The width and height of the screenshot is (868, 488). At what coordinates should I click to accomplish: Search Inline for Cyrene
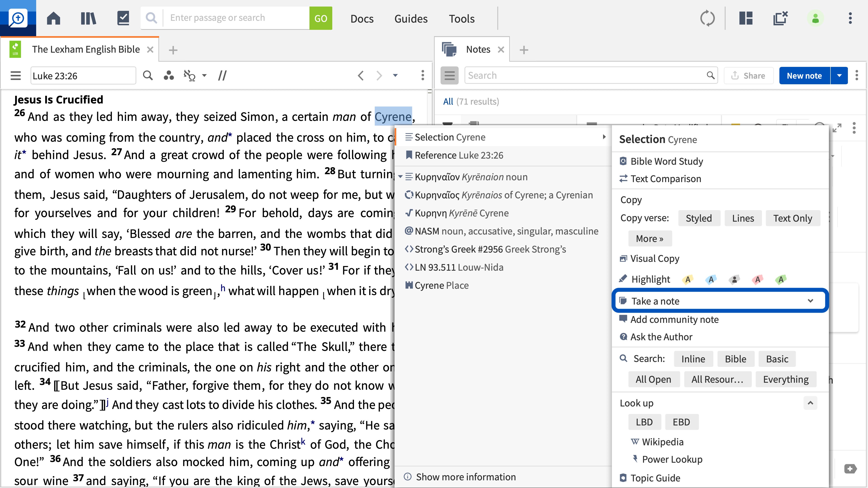point(693,359)
